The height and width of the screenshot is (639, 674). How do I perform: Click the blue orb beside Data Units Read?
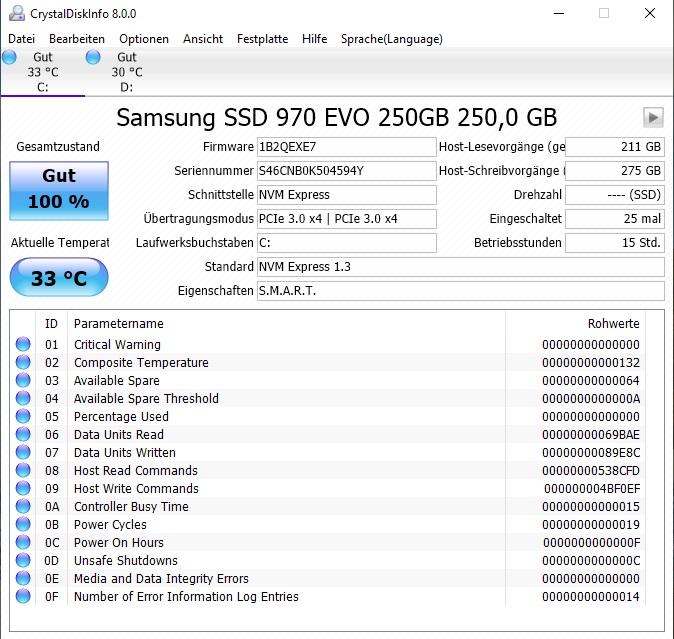click(x=23, y=434)
